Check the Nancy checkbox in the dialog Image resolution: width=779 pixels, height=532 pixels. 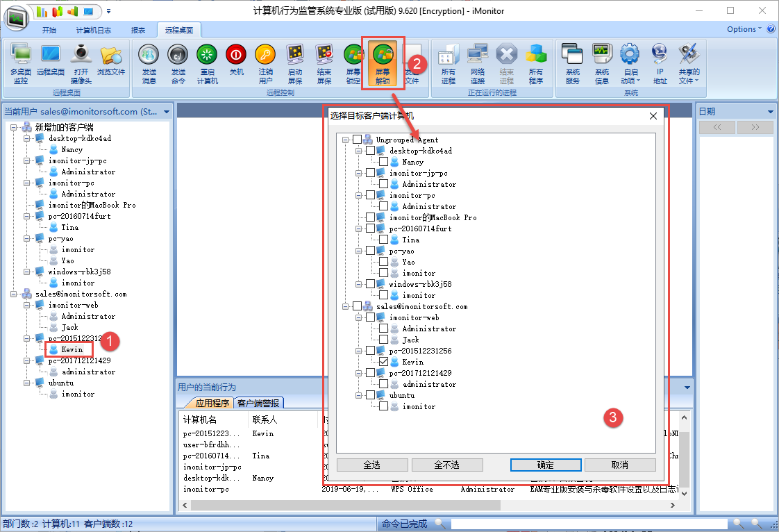384,162
